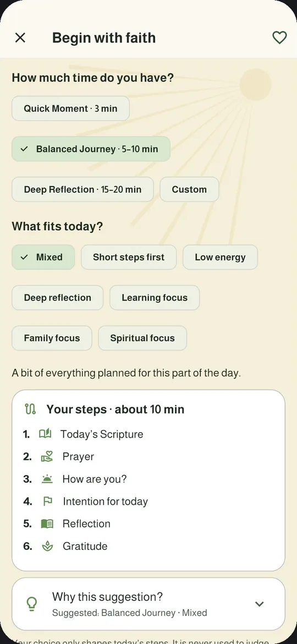This screenshot has width=297, height=644.
Task: Select Quick Moment 3 min option
Action: click(x=70, y=108)
